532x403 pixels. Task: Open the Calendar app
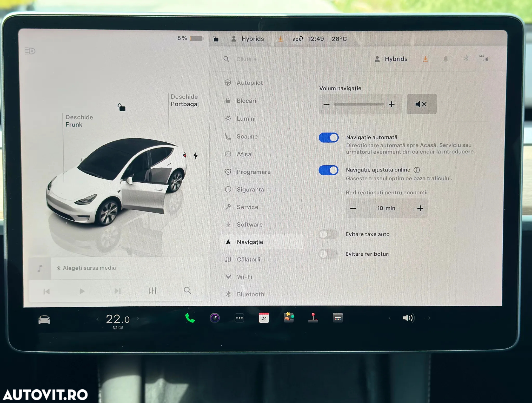point(264,318)
